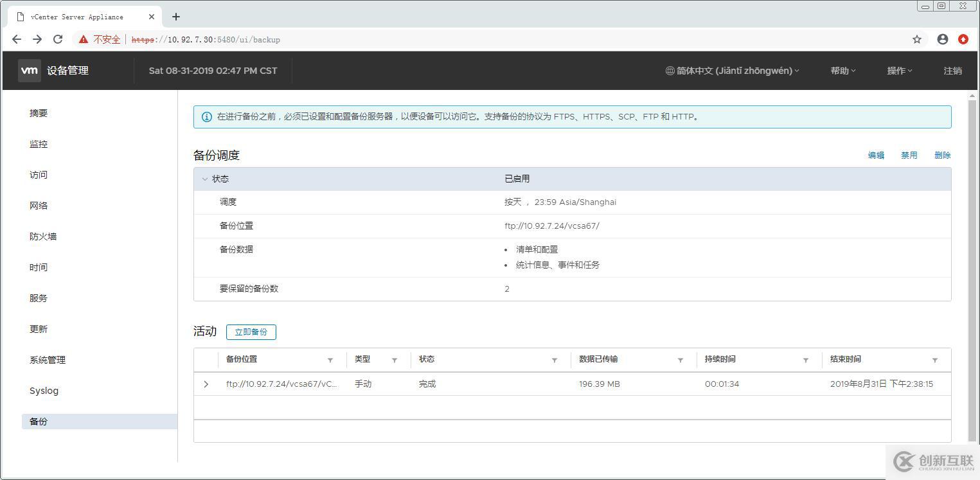Screen dimensions: 980x480
Task: Open the filter icon on 备份位置 column
Action: click(330, 360)
